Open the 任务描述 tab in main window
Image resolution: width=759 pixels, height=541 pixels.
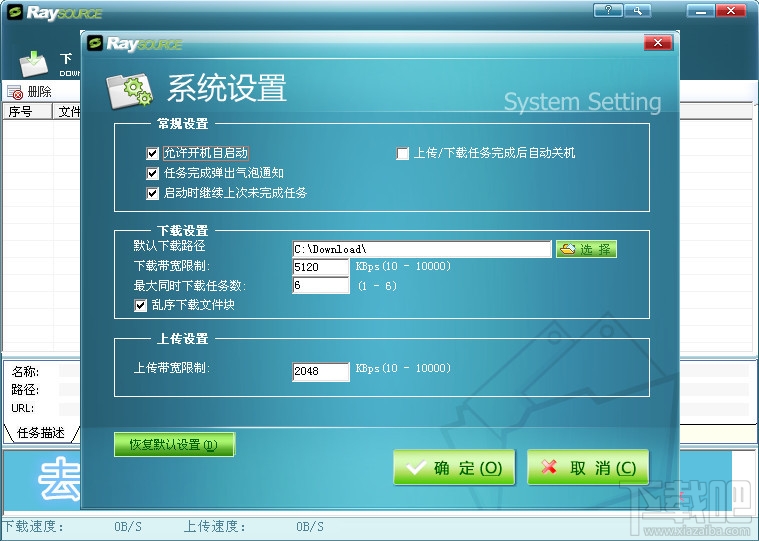(x=41, y=433)
